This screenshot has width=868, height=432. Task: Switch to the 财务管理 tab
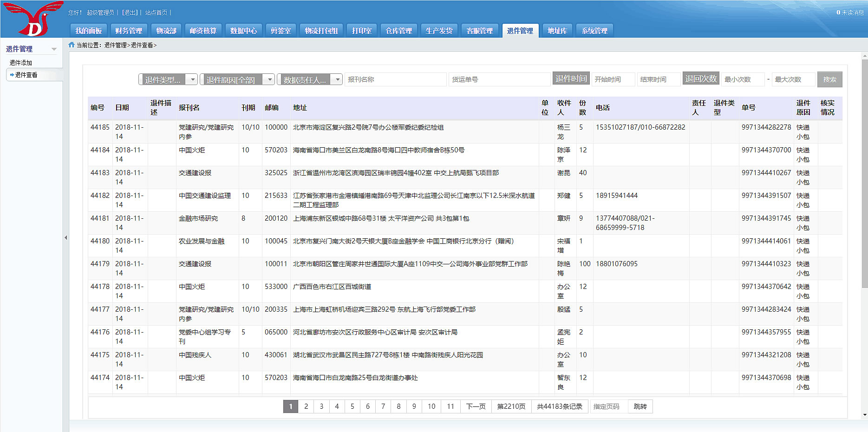(x=129, y=31)
